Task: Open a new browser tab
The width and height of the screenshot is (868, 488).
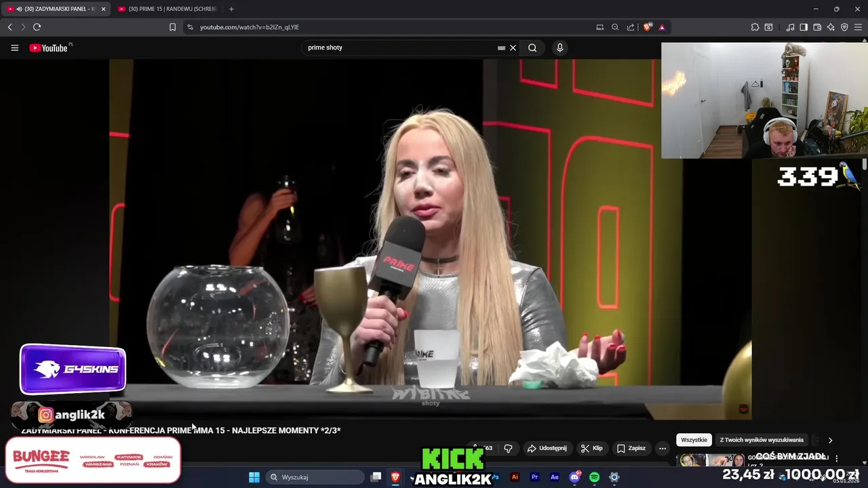Action: (231, 9)
